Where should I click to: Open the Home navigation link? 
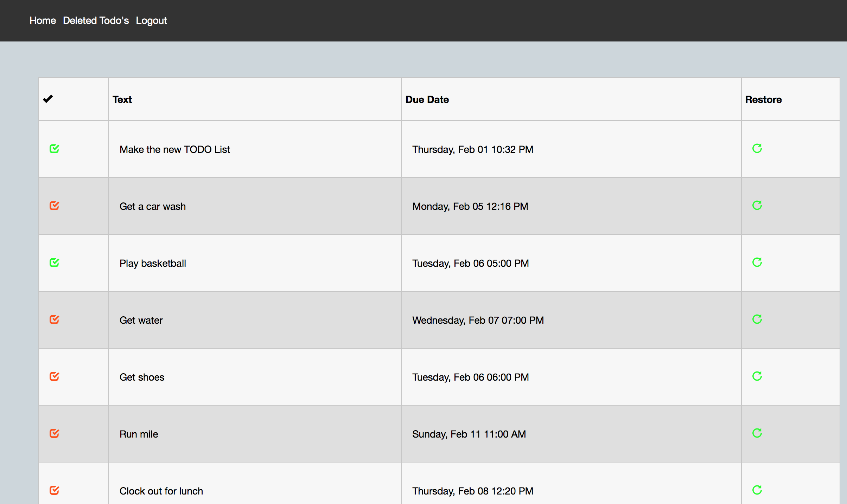pos(43,20)
